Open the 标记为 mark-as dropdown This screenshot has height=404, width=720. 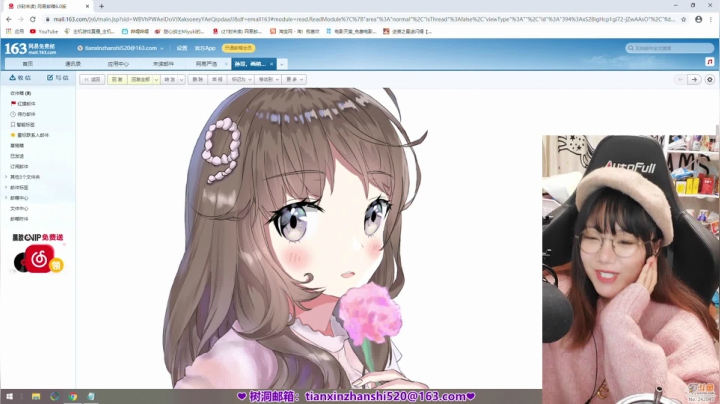coord(241,79)
